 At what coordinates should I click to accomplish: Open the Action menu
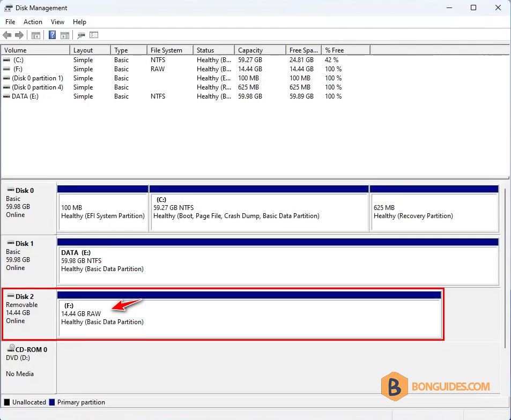(x=33, y=22)
